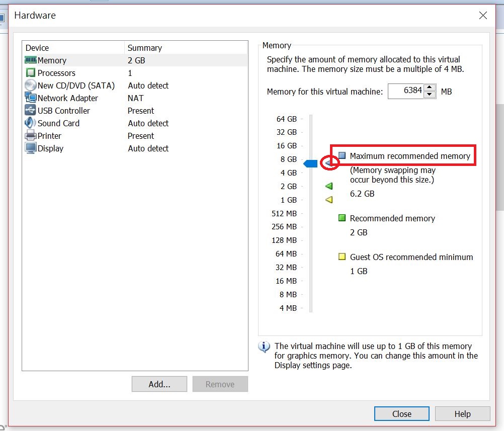
Task: Click Auto detect summary for Sound Card
Action: (148, 123)
